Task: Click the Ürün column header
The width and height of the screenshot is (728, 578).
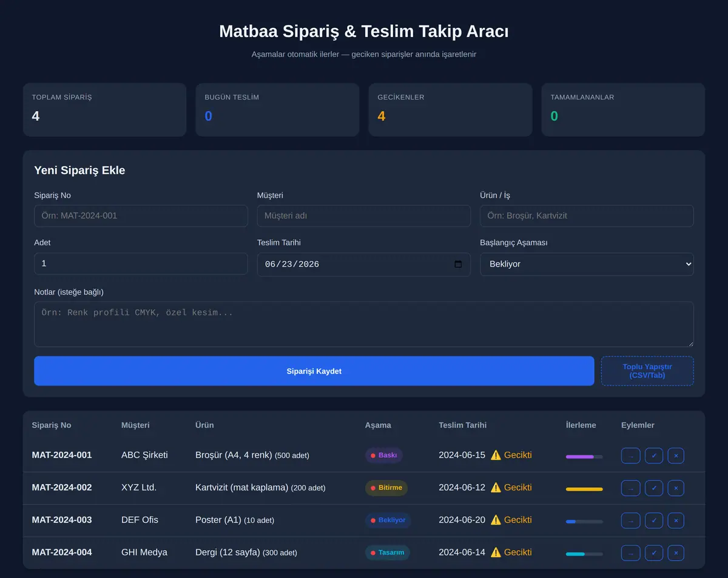Action: click(x=204, y=425)
